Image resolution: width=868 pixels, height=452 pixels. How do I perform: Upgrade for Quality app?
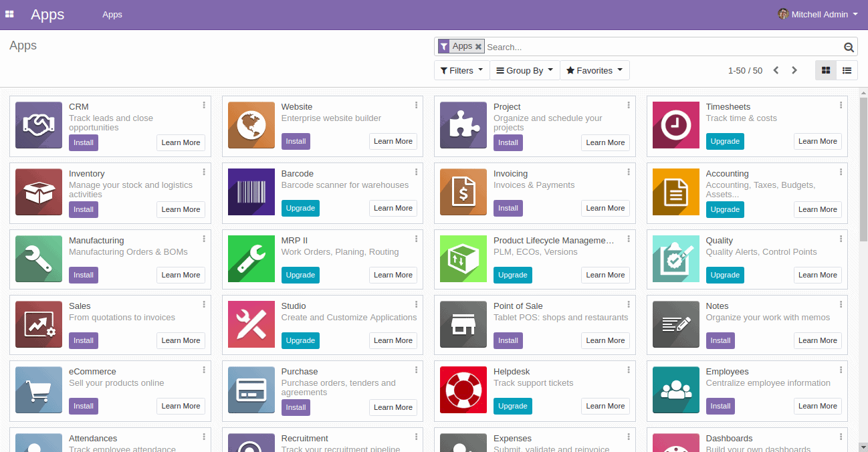(x=725, y=275)
